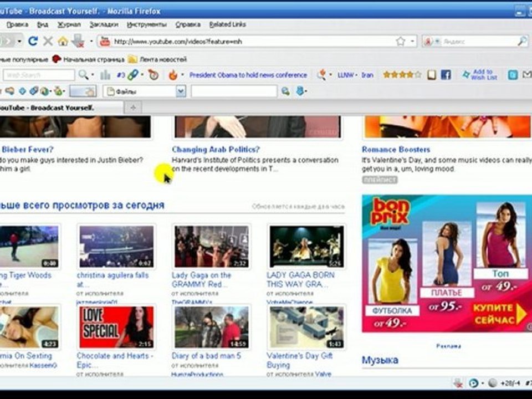Click the Iran toolbar link
532x399 pixels.
tap(367, 75)
